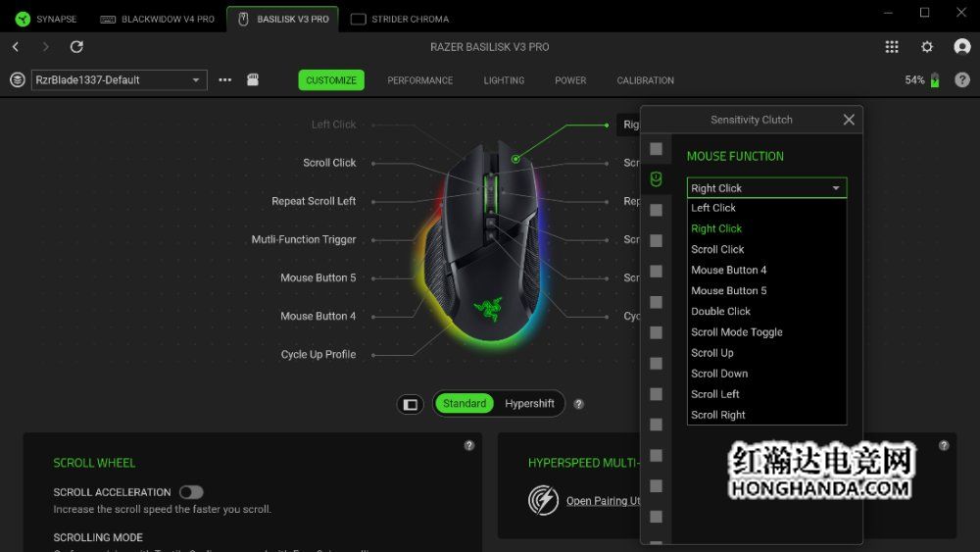Open settings with the gear icon

pyautogui.click(x=927, y=47)
